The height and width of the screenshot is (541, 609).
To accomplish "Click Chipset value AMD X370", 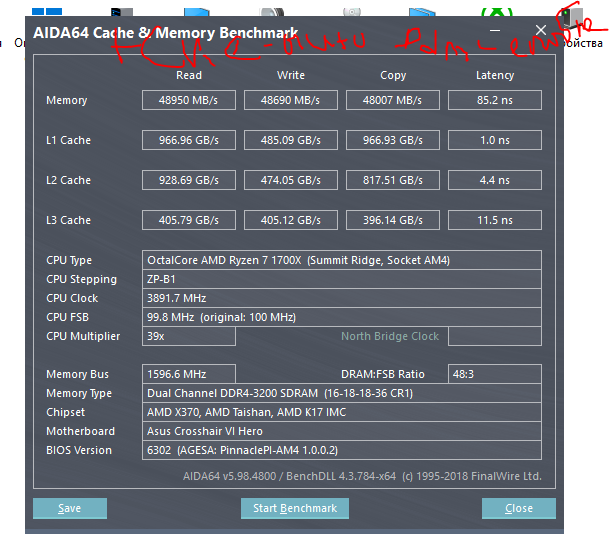I will 342,412.
